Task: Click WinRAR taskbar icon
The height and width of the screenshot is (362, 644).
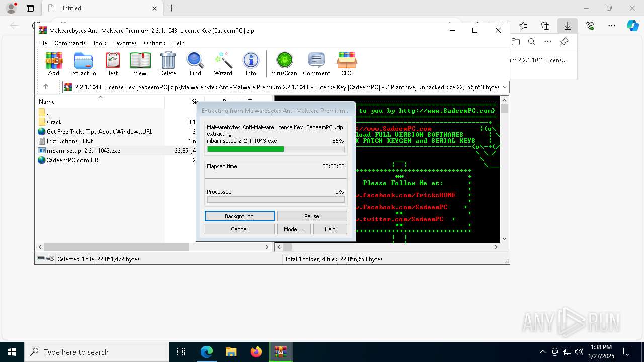Action: pyautogui.click(x=280, y=352)
